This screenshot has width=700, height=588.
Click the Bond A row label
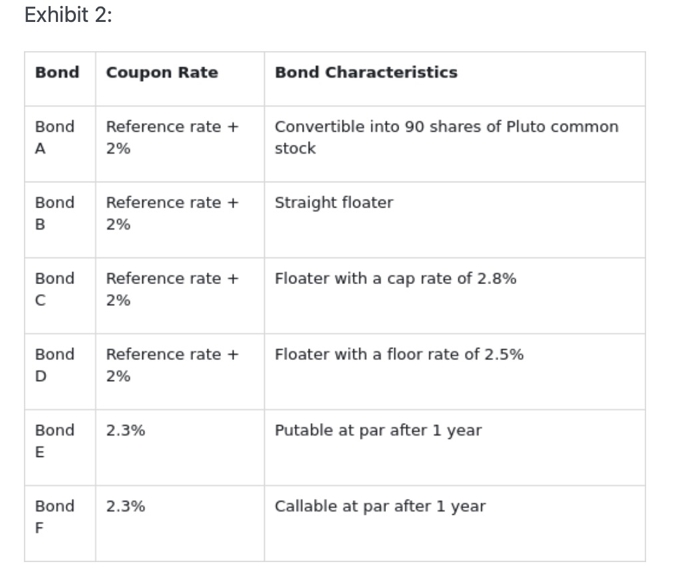click(x=55, y=138)
